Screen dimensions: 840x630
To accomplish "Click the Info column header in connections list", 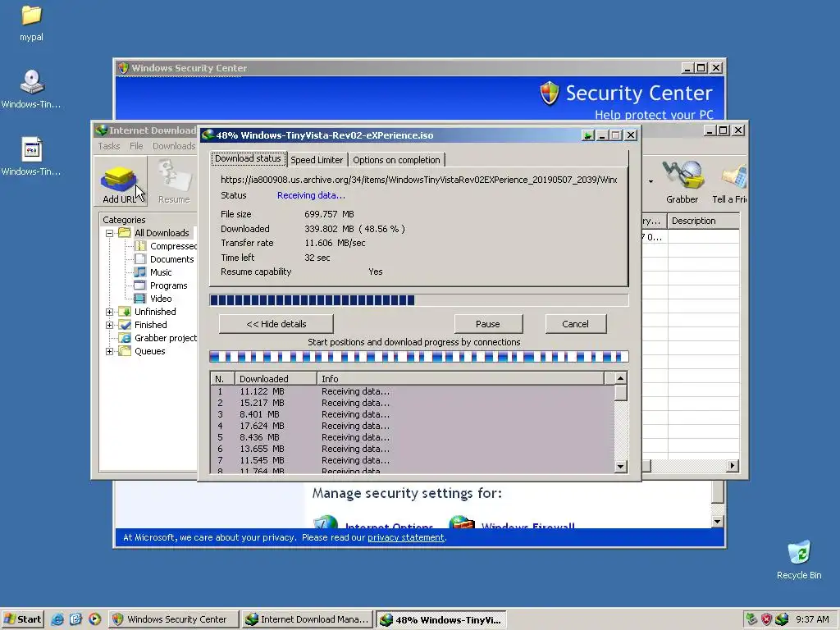I will pyautogui.click(x=460, y=379).
